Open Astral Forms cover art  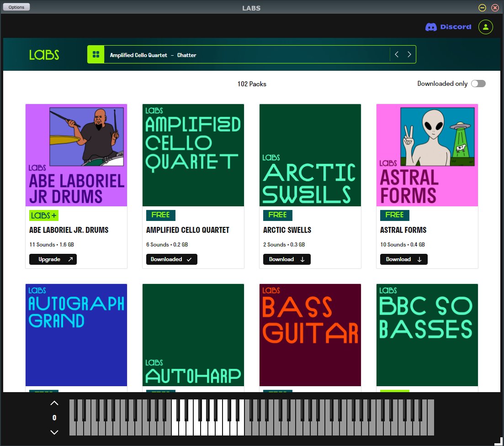coord(427,155)
